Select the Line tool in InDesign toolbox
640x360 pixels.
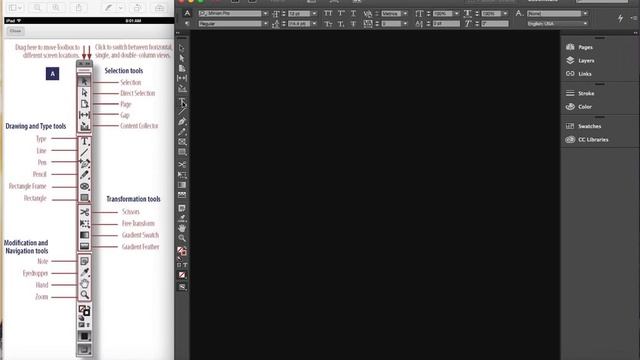tap(182, 111)
